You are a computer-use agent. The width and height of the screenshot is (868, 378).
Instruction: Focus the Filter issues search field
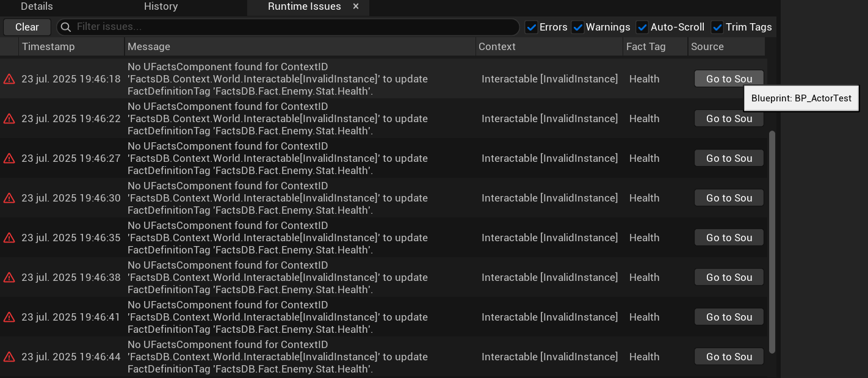click(288, 27)
